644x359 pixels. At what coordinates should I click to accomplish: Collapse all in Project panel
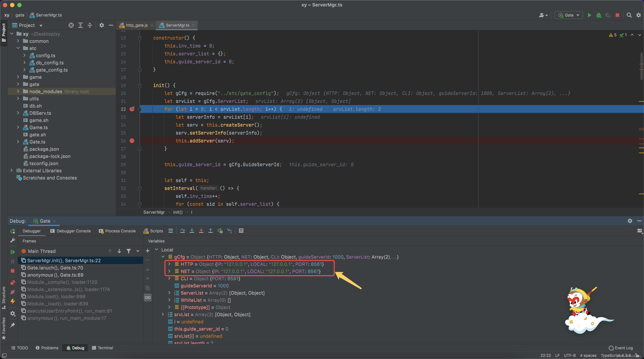tap(90, 25)
